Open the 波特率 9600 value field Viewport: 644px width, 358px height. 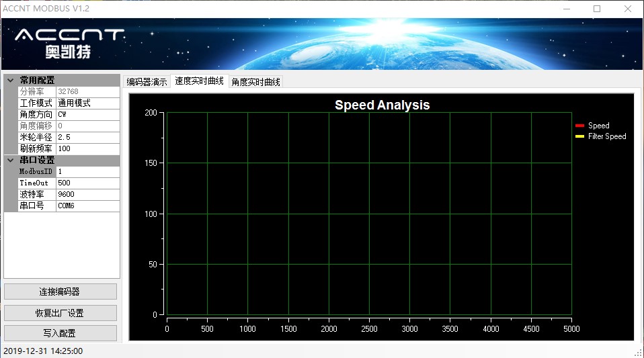(x=87, y=194)
